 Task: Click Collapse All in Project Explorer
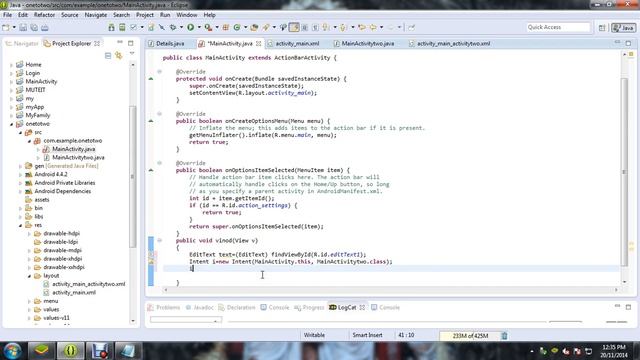tap(108, 55)
